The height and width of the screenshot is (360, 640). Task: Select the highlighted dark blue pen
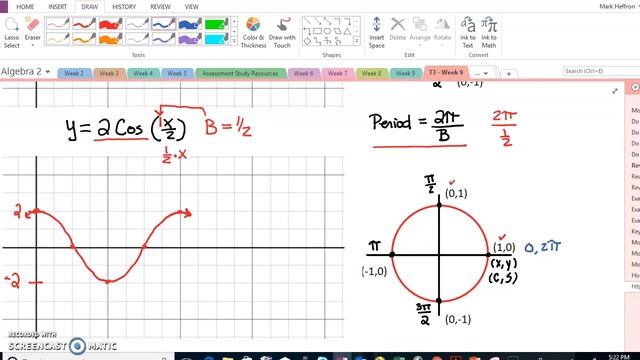(164, 24)
